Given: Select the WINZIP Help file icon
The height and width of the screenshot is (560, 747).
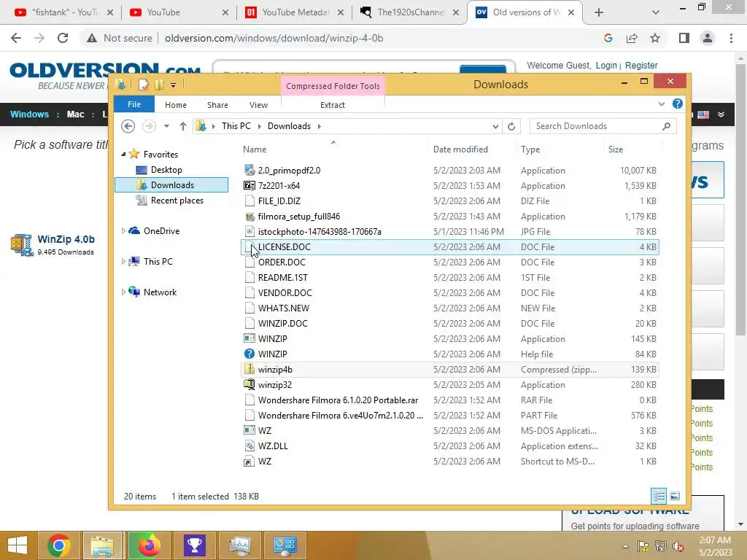Looking at the screenshot, I should pyautogui.click(x=249, y=354).
